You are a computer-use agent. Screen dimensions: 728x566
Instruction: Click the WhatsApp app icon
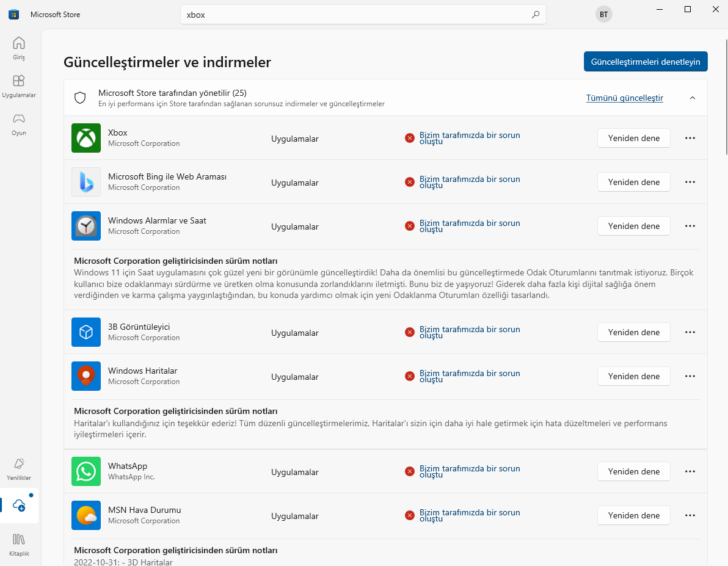click(x=86, y=471)
